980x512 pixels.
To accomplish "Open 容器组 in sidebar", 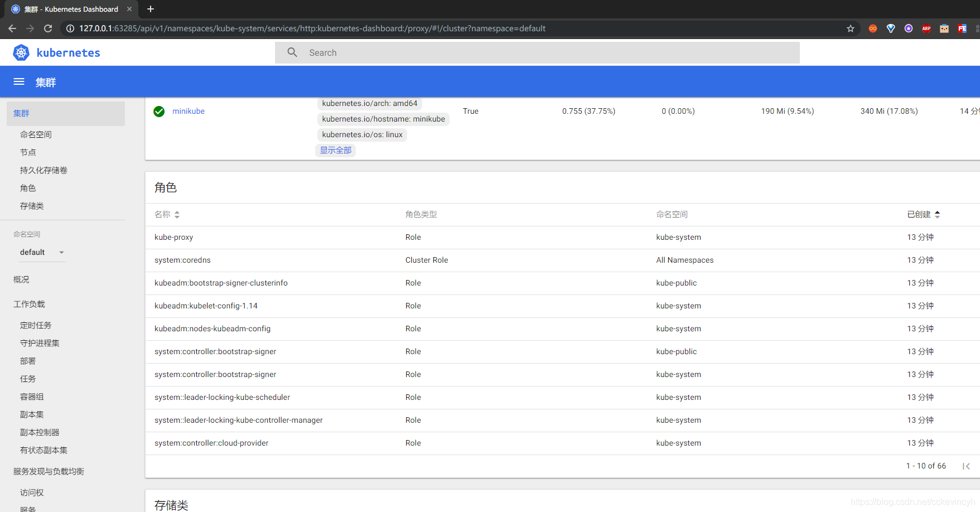I will point(32,397).
